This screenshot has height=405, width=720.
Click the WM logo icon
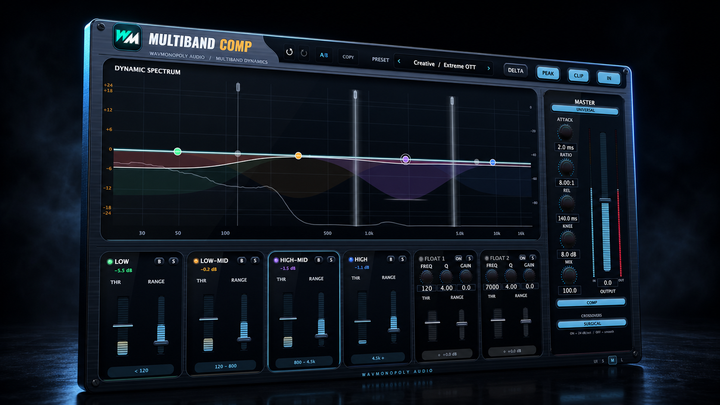click(127, 36)
